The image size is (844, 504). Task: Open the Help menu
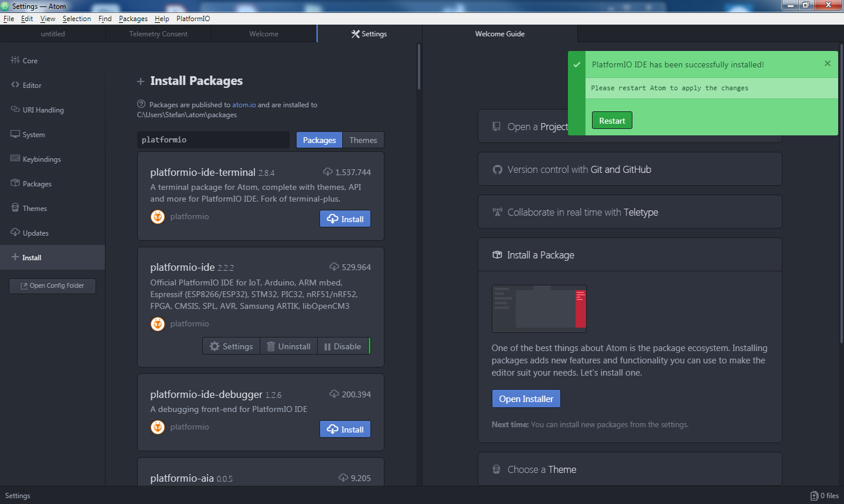162,19
